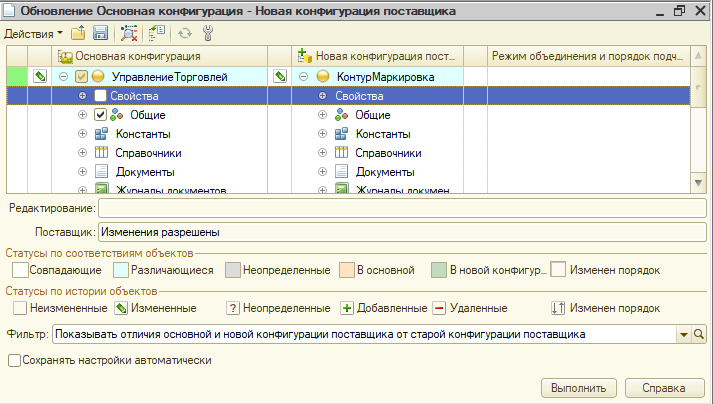Screen dimensions: 713x404
Task: Click the Различающиеся light blue swatch
Action: 121,270
